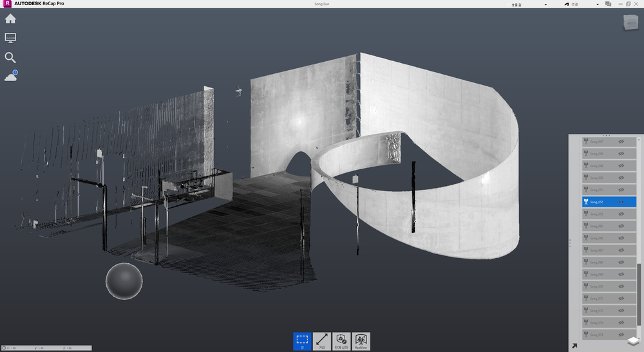Image resolution: width=644 pixels, height=352 pixels.
Task: Click the ViewCube navigation cube
Action: click(629, 23)
